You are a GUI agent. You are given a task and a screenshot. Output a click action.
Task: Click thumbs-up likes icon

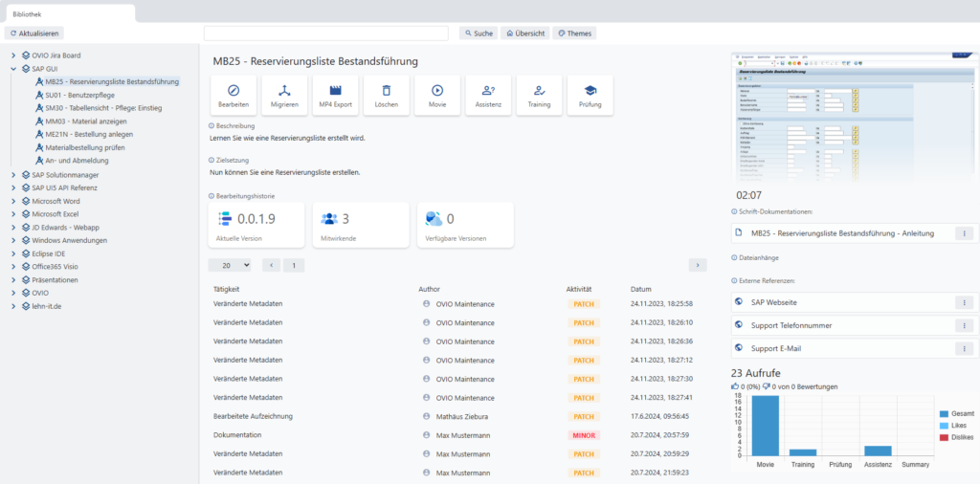735,386
